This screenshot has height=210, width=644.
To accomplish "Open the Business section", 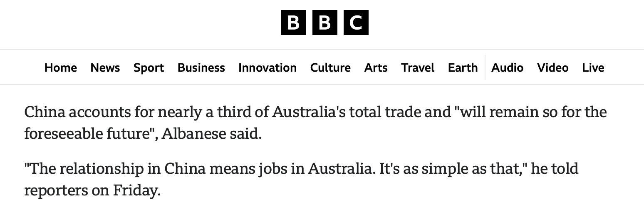I will click(201, 67).
